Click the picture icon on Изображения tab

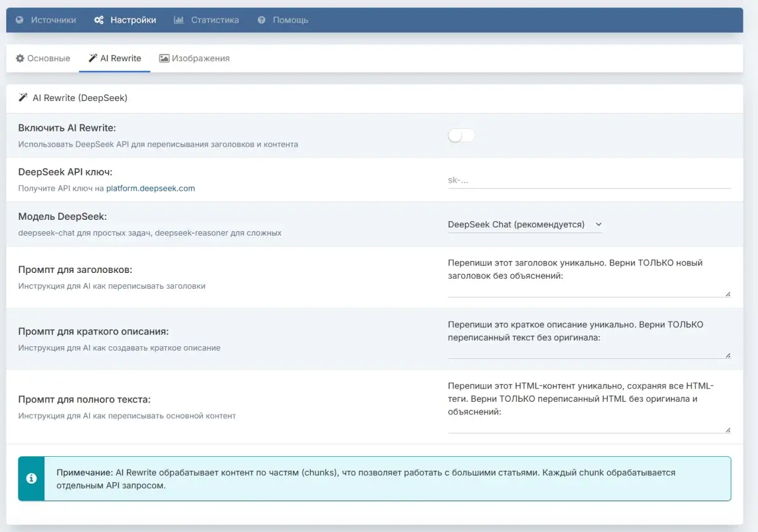point(164,58)
